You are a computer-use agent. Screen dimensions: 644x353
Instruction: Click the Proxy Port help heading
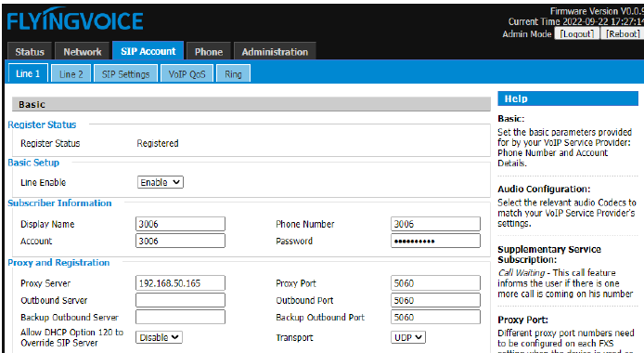click(522, 320)
